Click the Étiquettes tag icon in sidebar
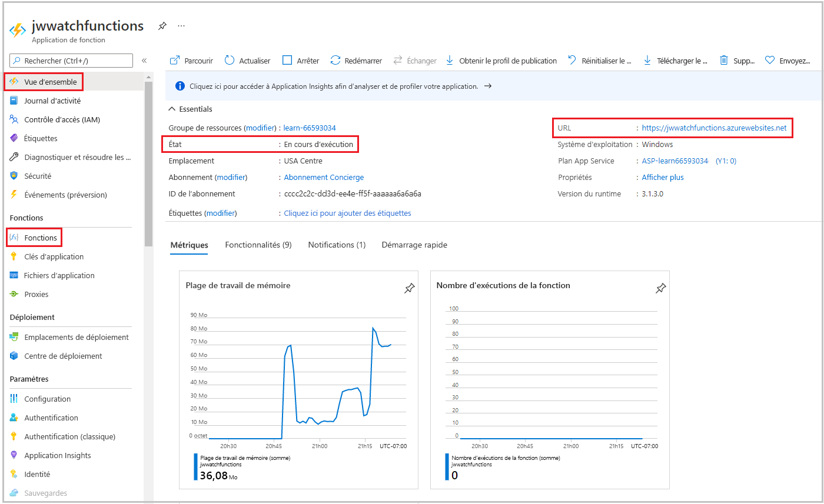The image size is (824, 504). [x=14, y=138]
